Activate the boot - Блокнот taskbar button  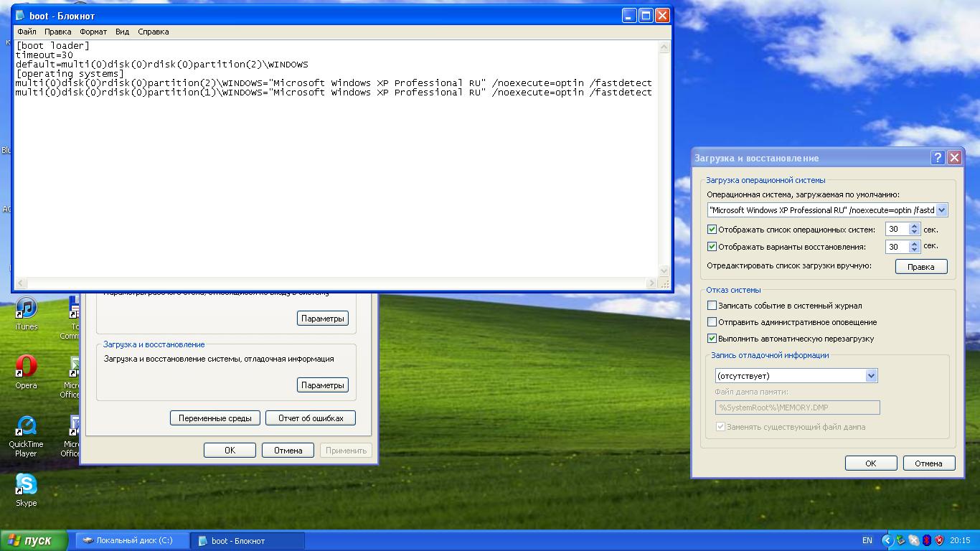(248, 540)
